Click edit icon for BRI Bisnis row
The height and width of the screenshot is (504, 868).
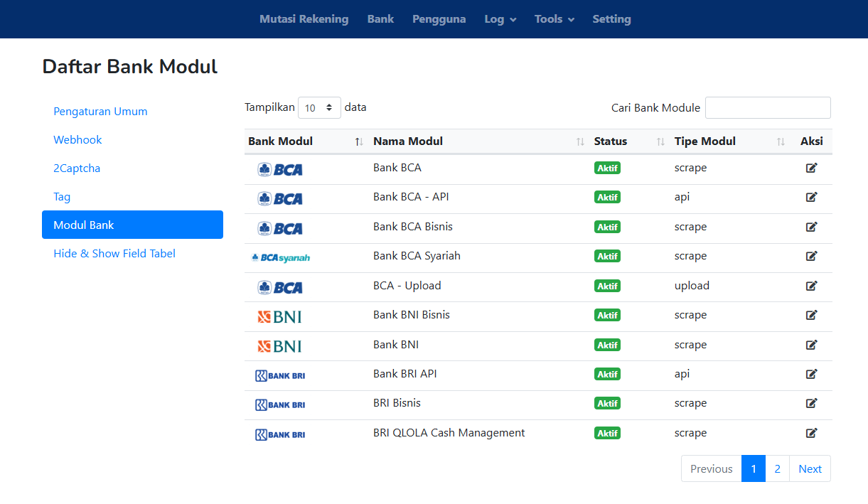[x=811, y=403]
